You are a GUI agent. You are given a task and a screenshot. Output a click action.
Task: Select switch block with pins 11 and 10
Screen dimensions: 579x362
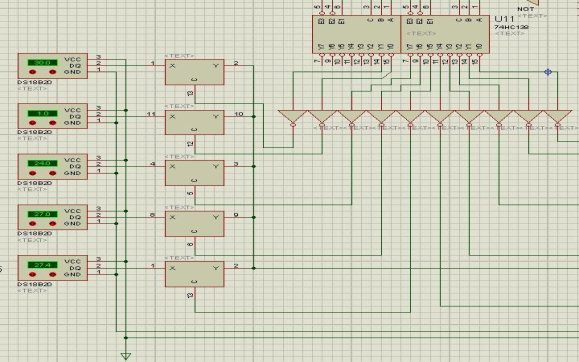[194, 123]
